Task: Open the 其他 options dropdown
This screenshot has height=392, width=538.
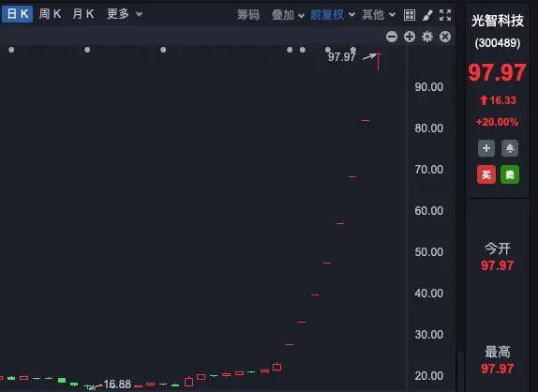Action: coord(379,15)
